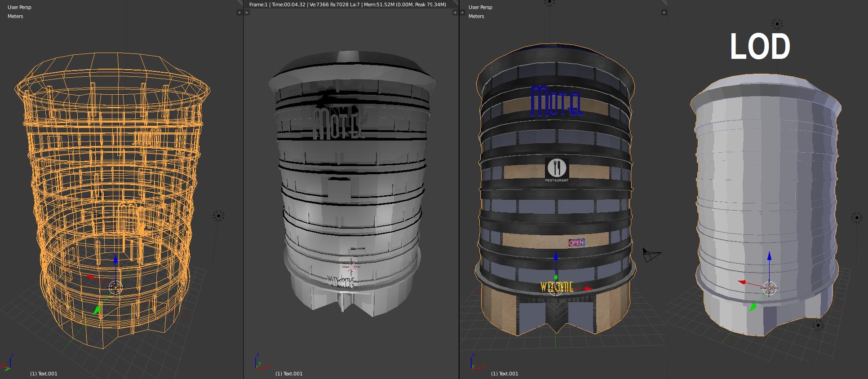868x379 pixels.
Task: Select the lamp at the LOD viewport's right edge
Action: pos(857,218)
